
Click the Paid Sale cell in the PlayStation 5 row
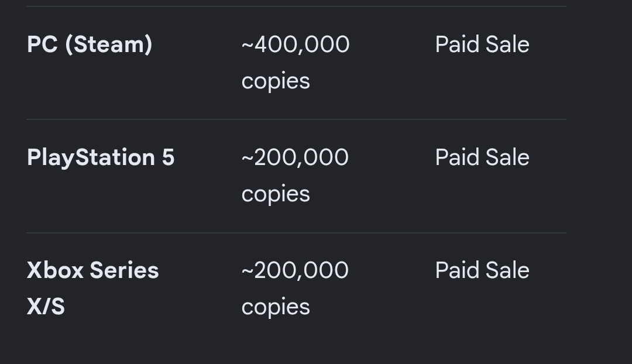(482, 157)
